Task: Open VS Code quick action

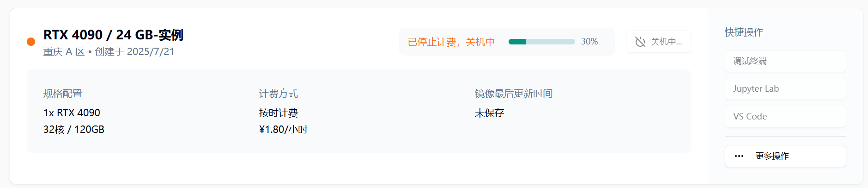Action: 785,117
